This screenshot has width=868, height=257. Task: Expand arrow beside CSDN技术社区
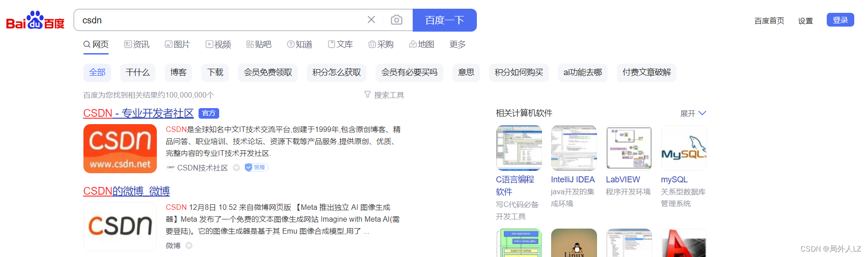point(237,168)
